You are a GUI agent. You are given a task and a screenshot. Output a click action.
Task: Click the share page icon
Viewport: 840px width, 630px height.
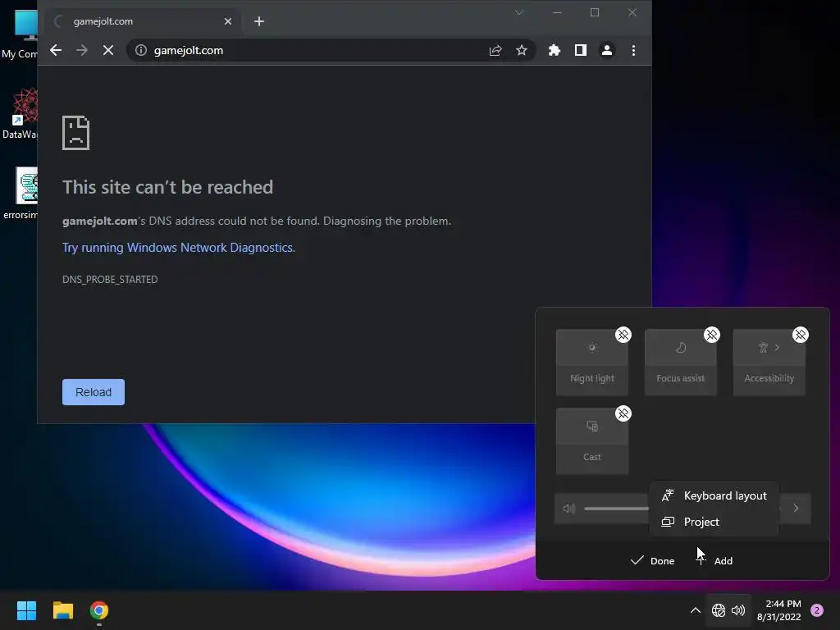(x=495, y=50)
